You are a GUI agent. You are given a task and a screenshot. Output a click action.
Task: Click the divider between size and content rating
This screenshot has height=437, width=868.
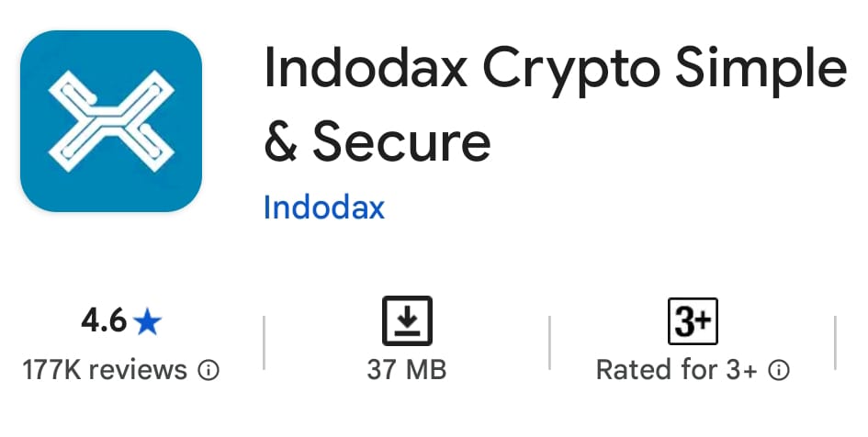coord(549,342)
